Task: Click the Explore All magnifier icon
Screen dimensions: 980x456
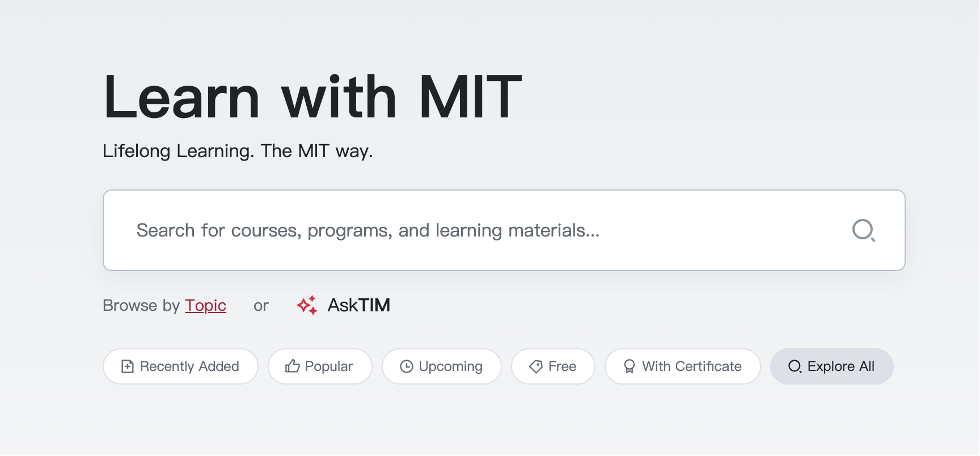Action: (x=795, y=366)
